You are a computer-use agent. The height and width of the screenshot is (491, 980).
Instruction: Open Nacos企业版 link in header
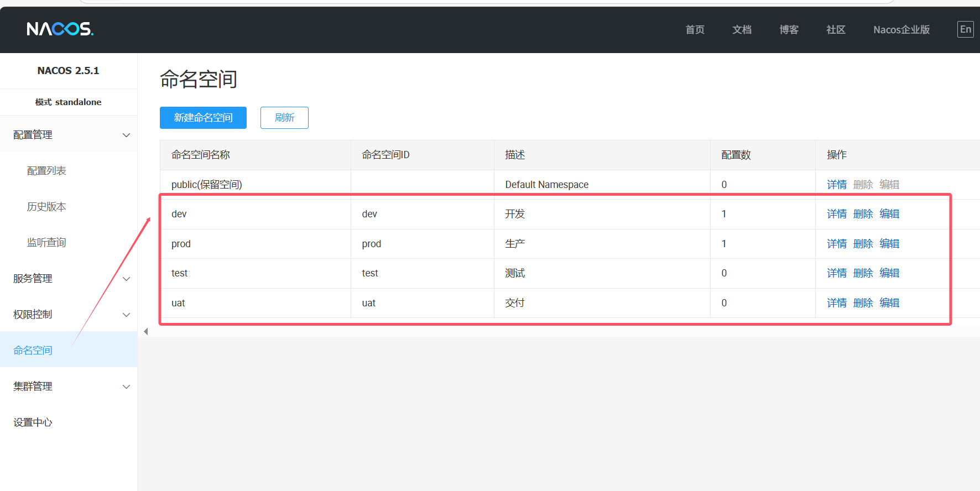click(x=901, y=30)
